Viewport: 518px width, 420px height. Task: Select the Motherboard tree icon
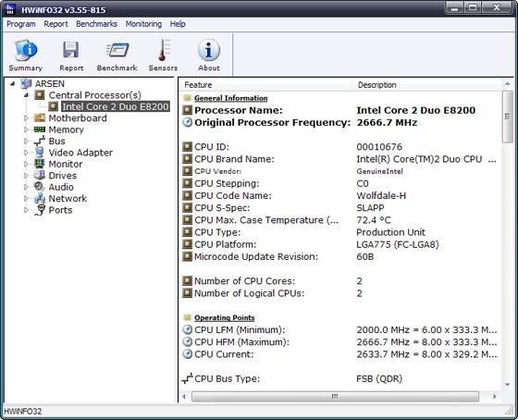[x=40, y=118]
